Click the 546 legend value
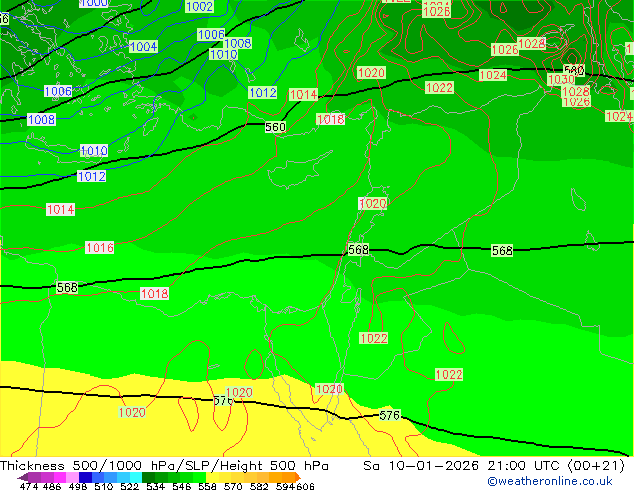Screen dimensions: 634x490 click(182, 486)
